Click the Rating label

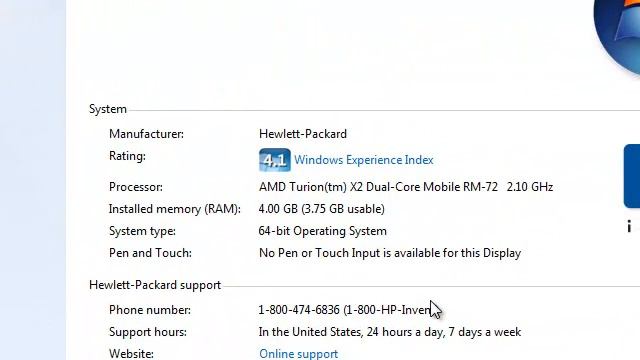[127, 156]
